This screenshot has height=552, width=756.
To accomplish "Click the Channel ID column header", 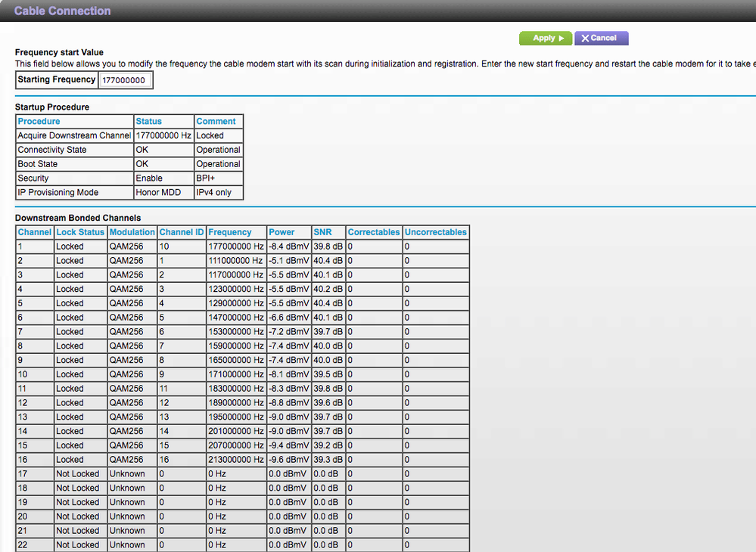I will coord(182,232).
